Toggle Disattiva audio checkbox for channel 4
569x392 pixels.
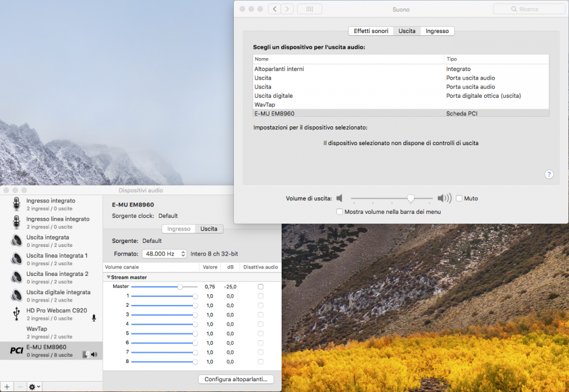[x=261, y=324]
